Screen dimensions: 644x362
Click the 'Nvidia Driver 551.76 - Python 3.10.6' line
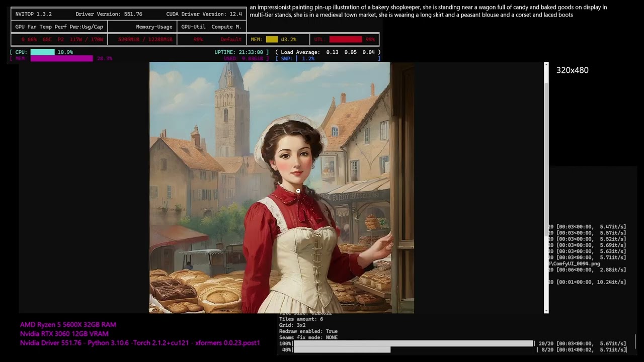[x=140, y=343]
